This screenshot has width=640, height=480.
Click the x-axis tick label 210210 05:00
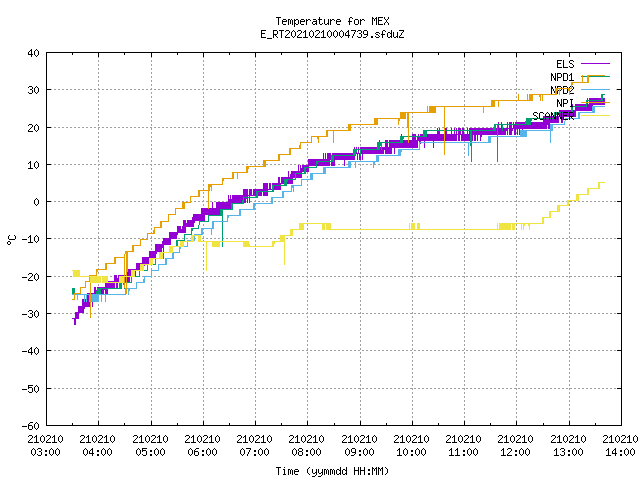click(150, 445)
